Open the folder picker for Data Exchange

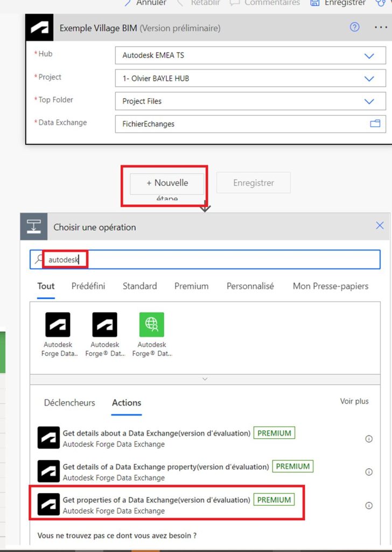coord(375,123)
